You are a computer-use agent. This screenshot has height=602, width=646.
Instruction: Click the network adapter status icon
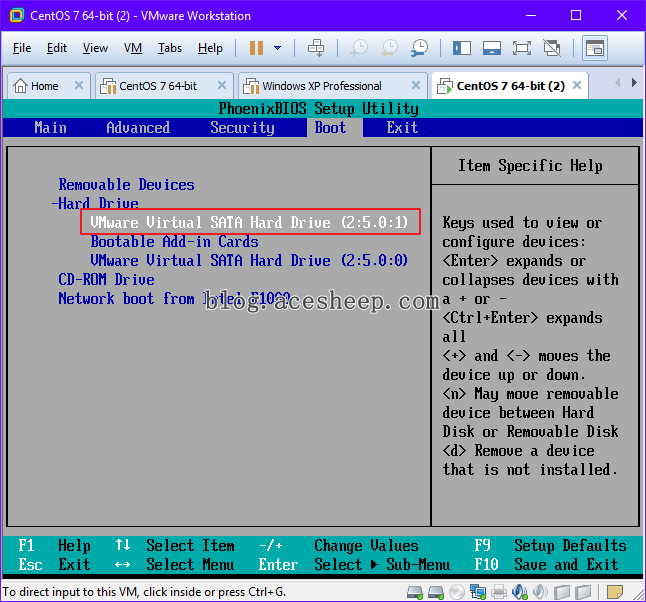tap(478, 593)
